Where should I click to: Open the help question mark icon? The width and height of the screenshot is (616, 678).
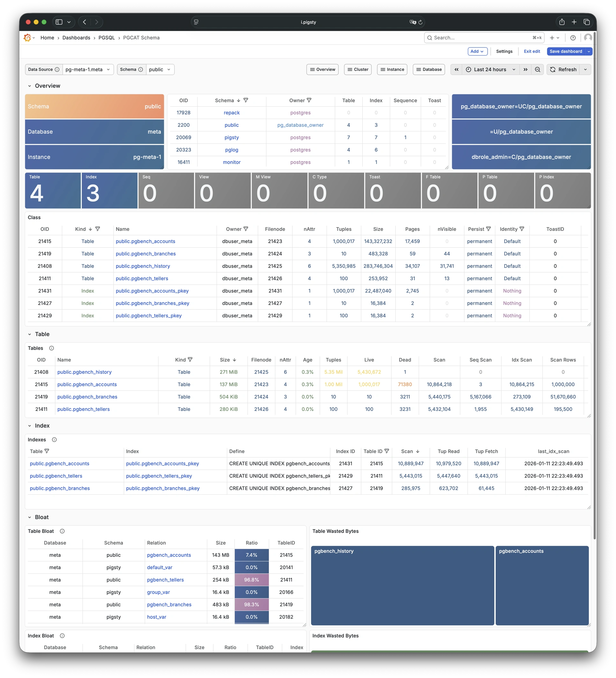[x=573, y=38]
